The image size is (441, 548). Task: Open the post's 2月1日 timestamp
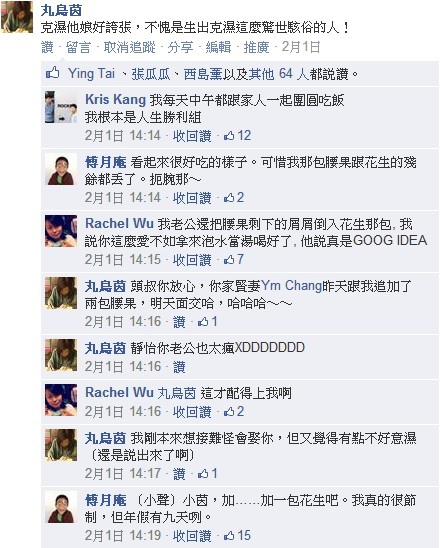[x=301, y=47]
